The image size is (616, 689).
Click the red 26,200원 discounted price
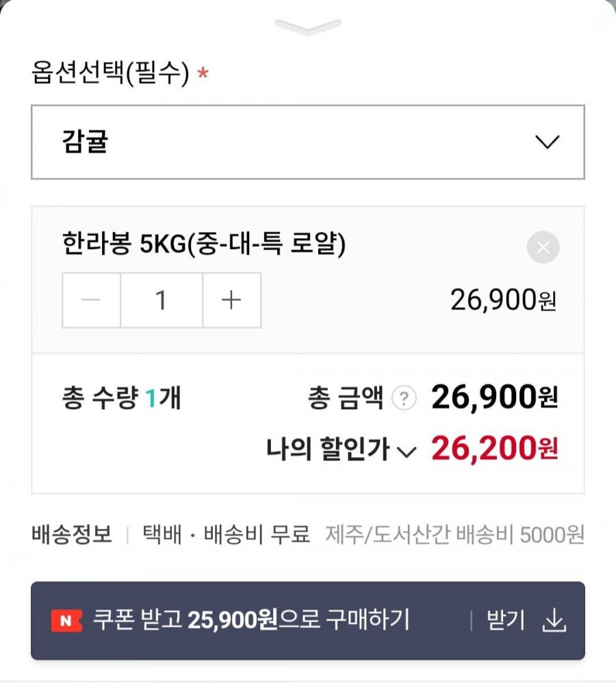[494, 449]
